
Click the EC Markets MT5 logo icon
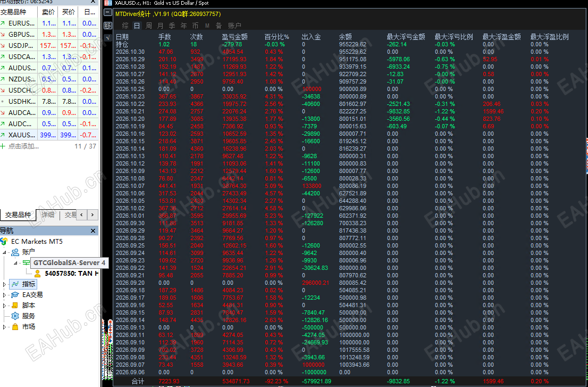pos(4,241)
